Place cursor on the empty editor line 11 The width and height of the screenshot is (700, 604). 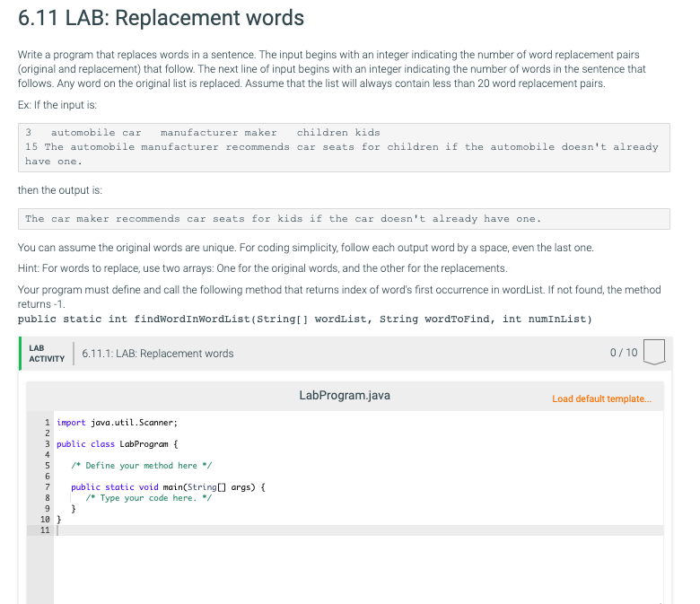[358, 530]
